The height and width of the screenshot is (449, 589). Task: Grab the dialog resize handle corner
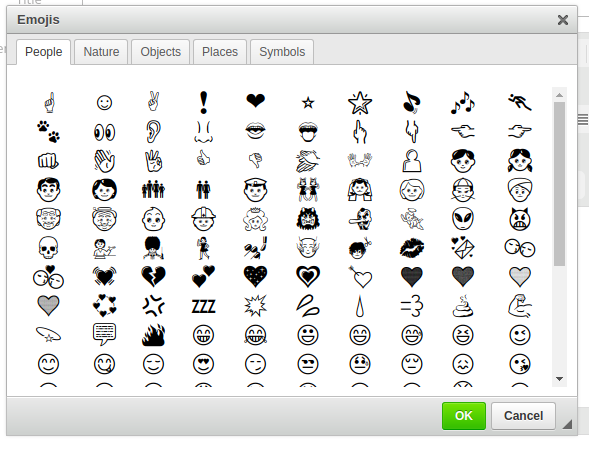pos(567,424)
